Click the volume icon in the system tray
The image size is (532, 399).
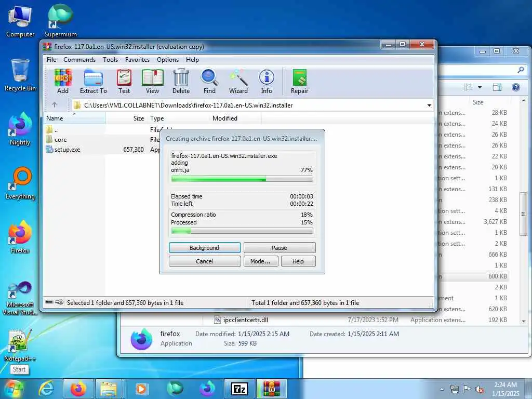480,389
